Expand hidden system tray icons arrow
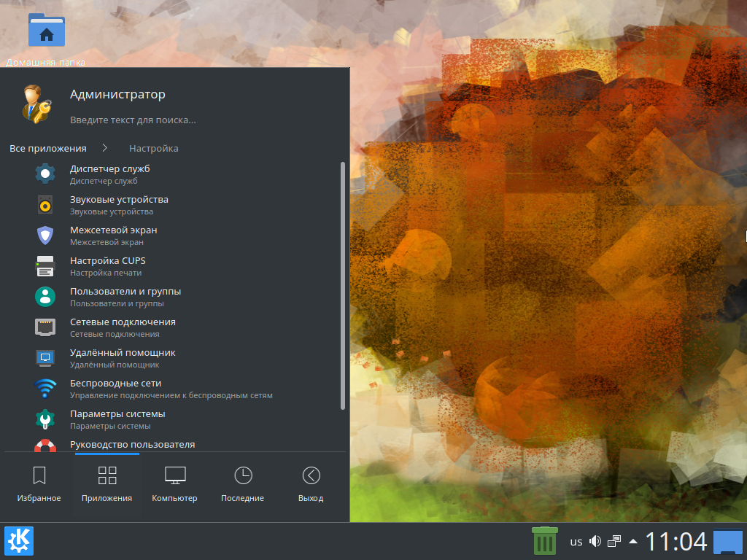The image size is (747, 560). point(632,541)
